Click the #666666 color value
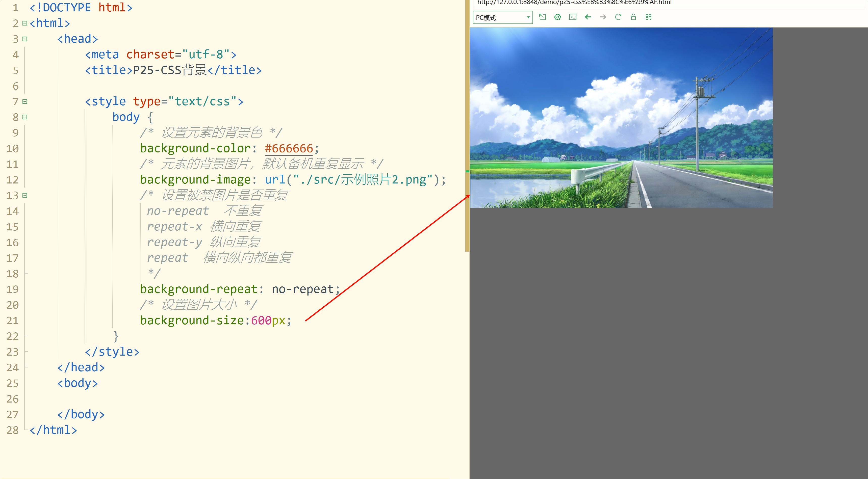This screenshot has height=479, width=868. tap(289, 149)
